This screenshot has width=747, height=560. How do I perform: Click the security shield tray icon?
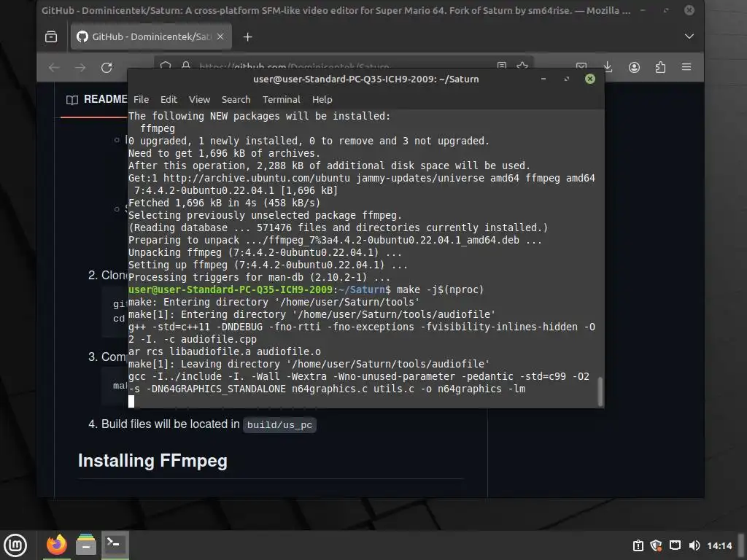coord(656,545)
